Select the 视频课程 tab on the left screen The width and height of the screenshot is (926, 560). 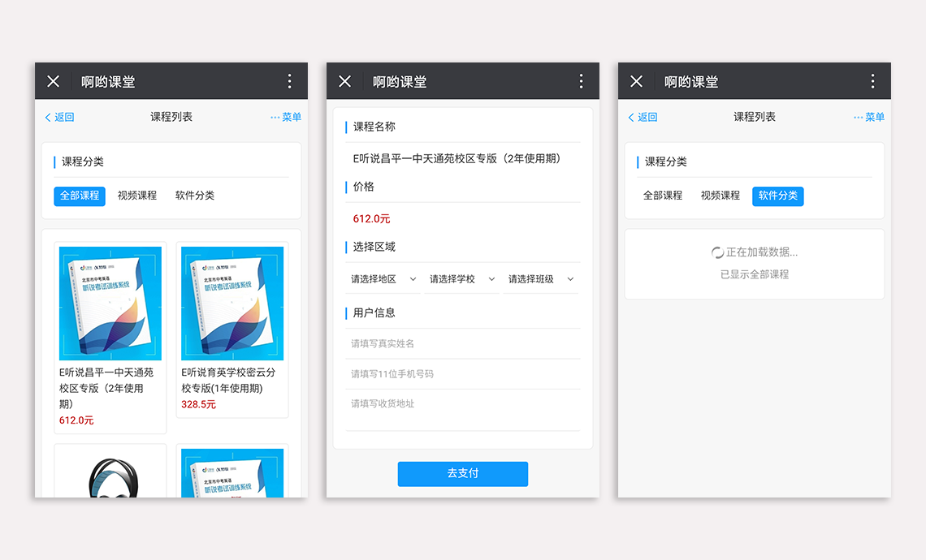(137, 196)
